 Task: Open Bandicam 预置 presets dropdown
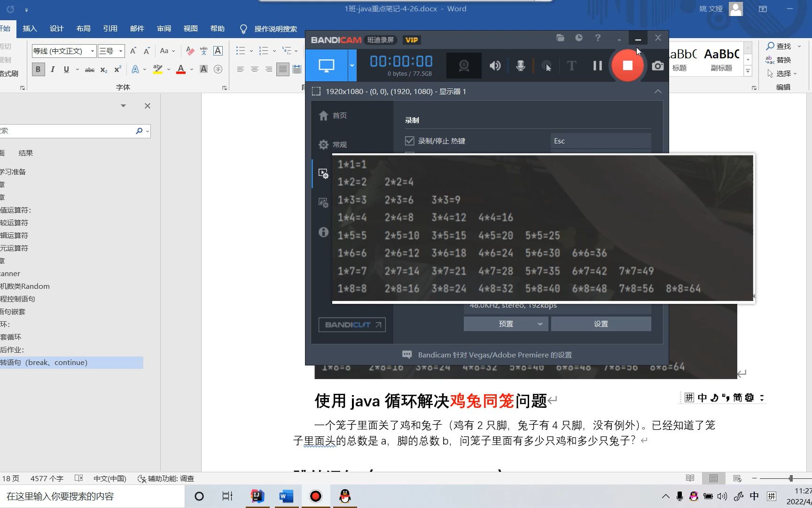pyautogui.click(x=506, y=324)
